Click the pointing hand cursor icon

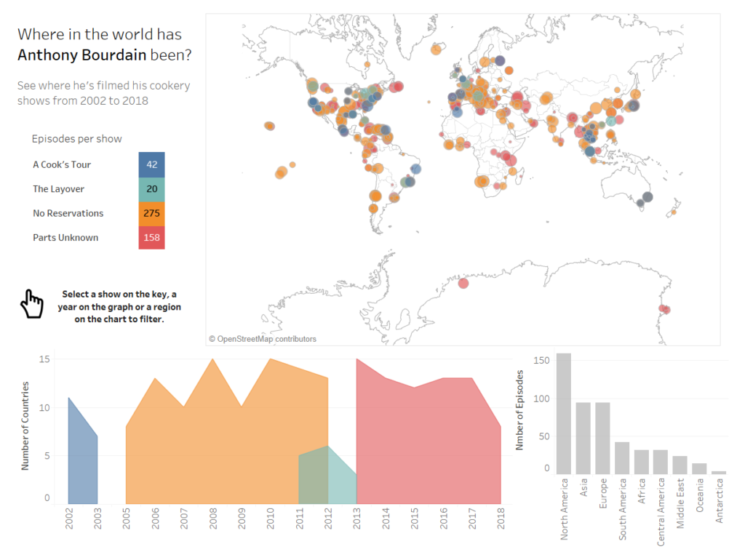tap(32, 304)
